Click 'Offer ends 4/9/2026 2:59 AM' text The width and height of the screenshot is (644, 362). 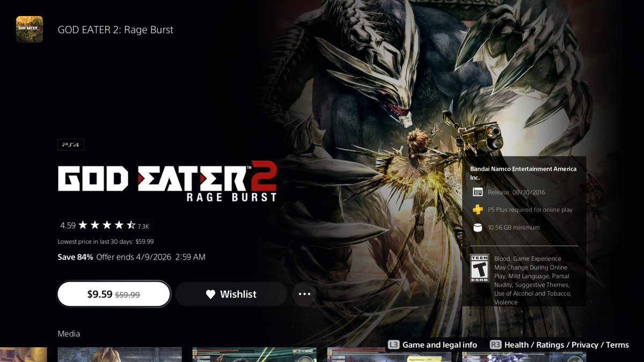pyautogui.click(x=151, y=257)
